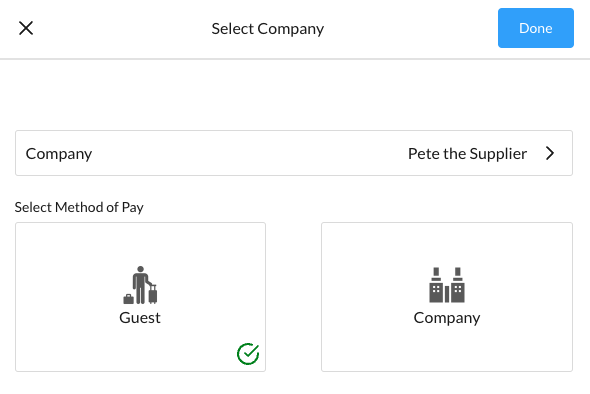This screenshot has width=590, height=394.
Task: Confirm selection with the Done button
Action: click(x=535, y=28)
